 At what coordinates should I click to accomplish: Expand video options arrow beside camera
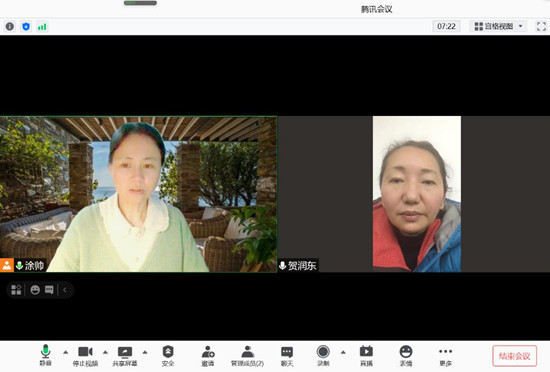click(105, 352)
